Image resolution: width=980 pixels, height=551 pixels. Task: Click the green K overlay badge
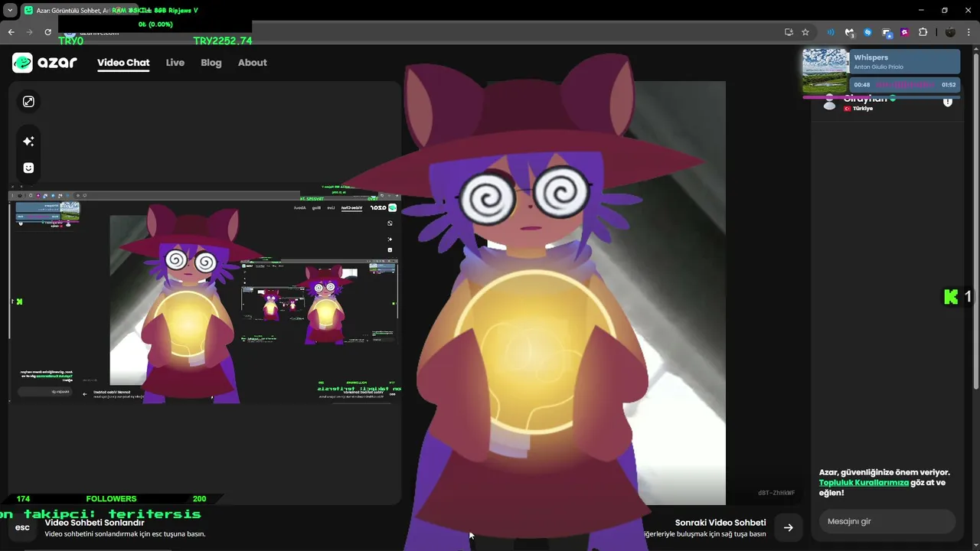click(951, 297)
